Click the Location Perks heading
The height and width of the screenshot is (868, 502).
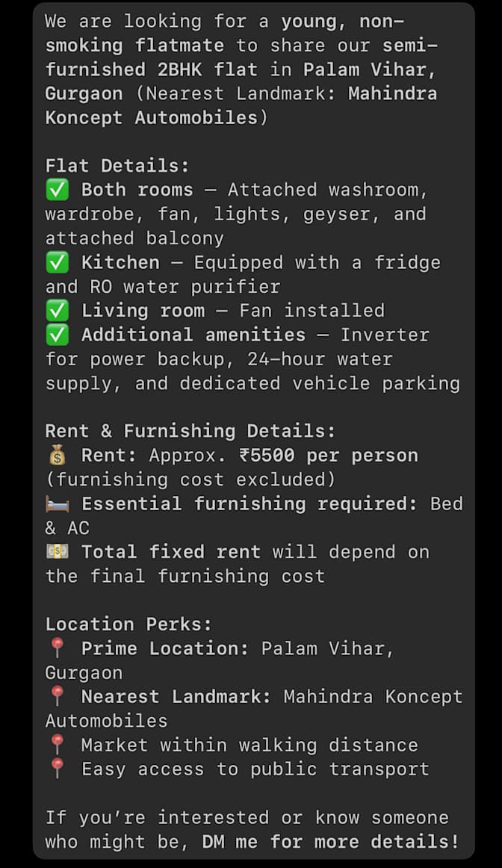[128, 624]
